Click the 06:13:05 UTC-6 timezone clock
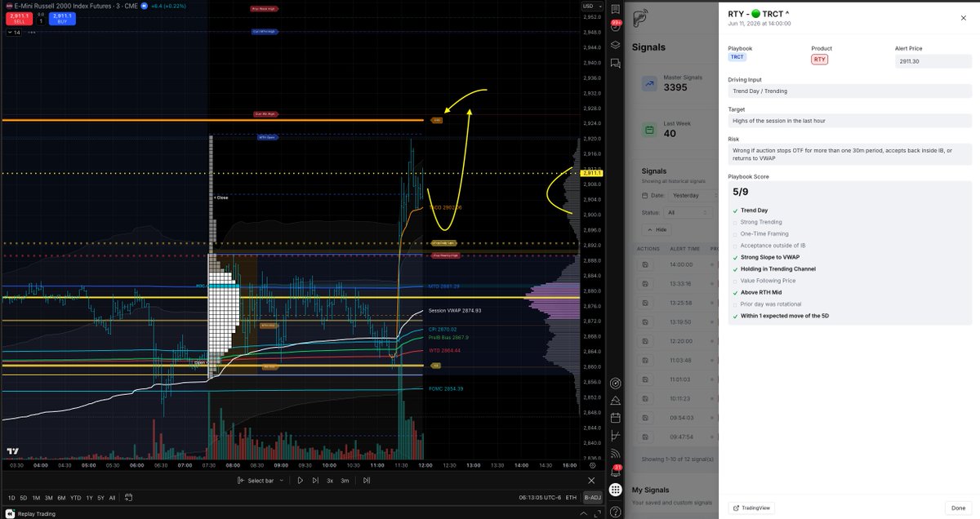The width and height of the screenshot is (980, 519). click(537, 497)
